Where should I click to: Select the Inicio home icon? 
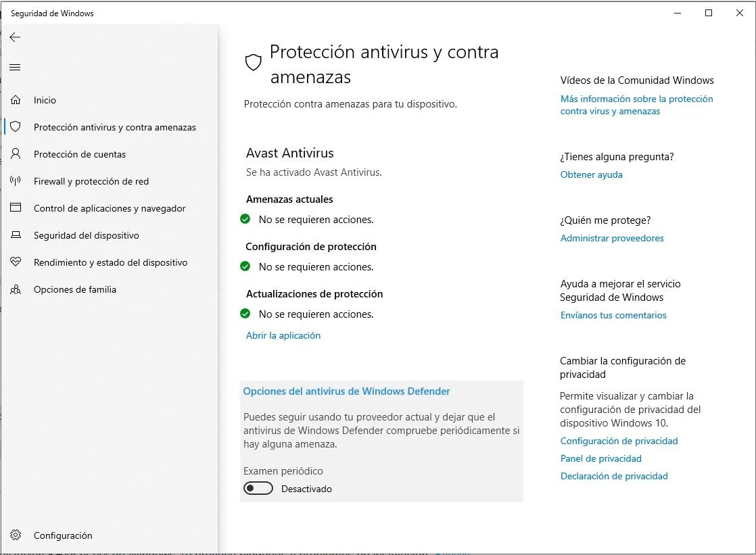point(16,99)
